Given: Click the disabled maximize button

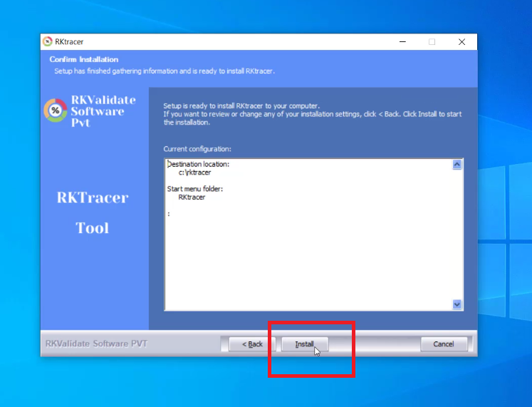Looking at the screenshot, I should tap(432, 42).
